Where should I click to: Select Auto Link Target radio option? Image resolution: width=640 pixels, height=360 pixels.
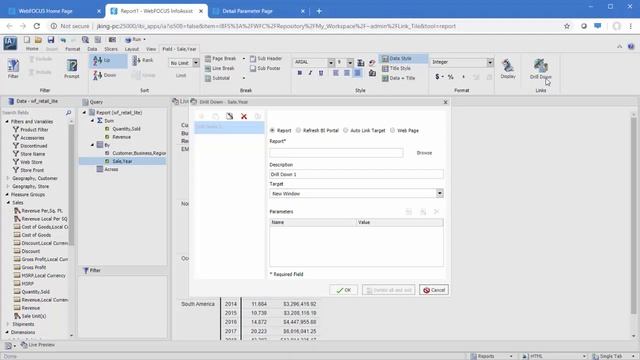[x=346, y=130]
